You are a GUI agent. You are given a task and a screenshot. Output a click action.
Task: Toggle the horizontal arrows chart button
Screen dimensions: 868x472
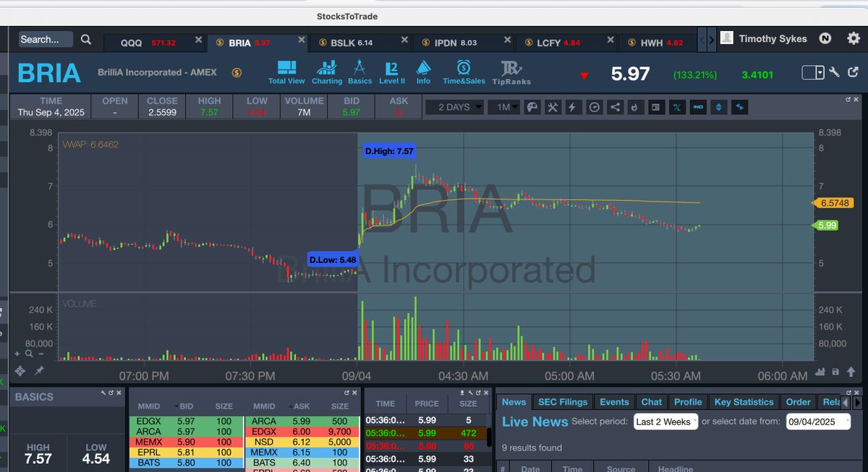739,107
